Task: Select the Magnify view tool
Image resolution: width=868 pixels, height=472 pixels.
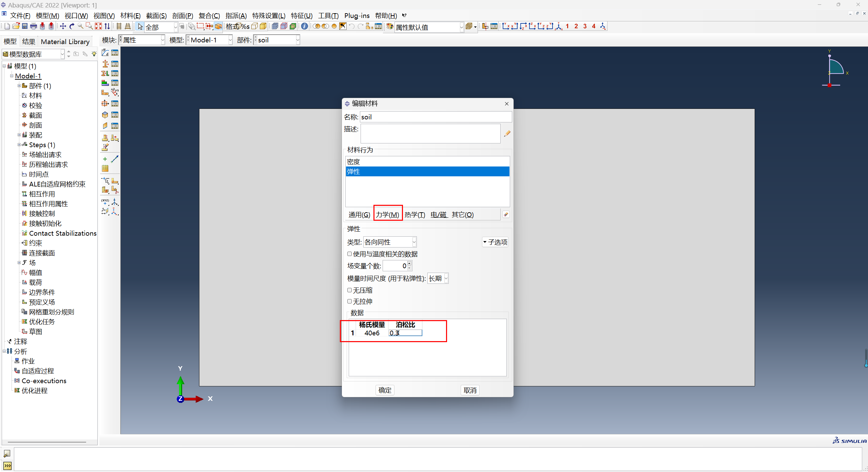Action: (x=81, y=26)
